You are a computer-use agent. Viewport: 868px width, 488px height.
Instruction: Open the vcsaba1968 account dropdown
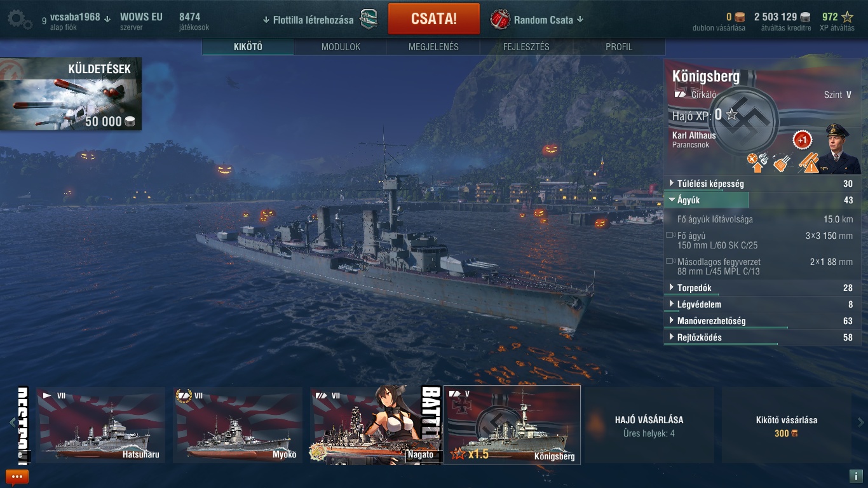coord(79,18)
